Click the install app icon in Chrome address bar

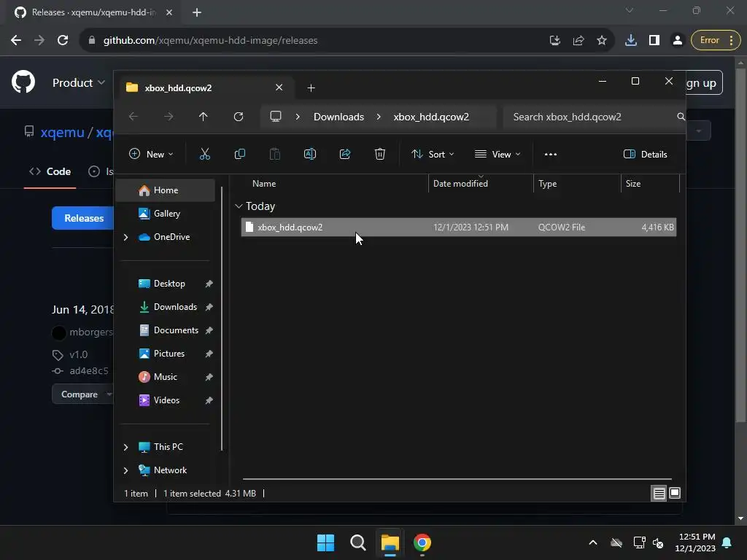pyautogui.click(x=555, y=40)
